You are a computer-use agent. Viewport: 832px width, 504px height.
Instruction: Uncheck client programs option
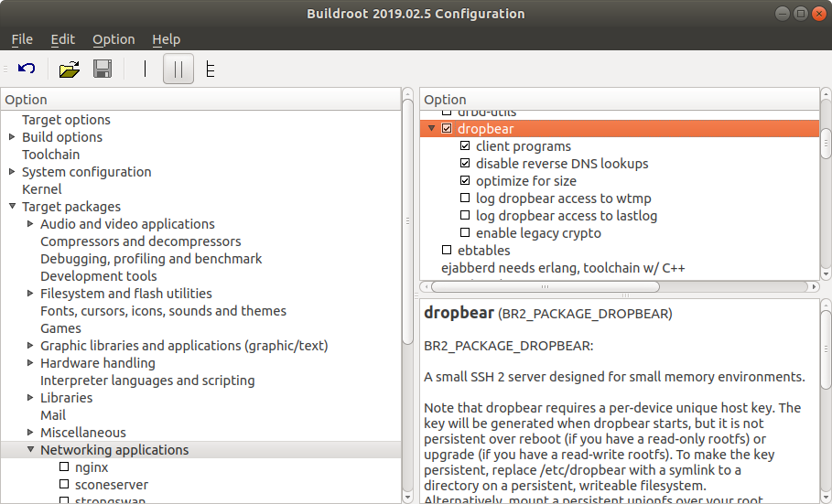coord(465,146)
